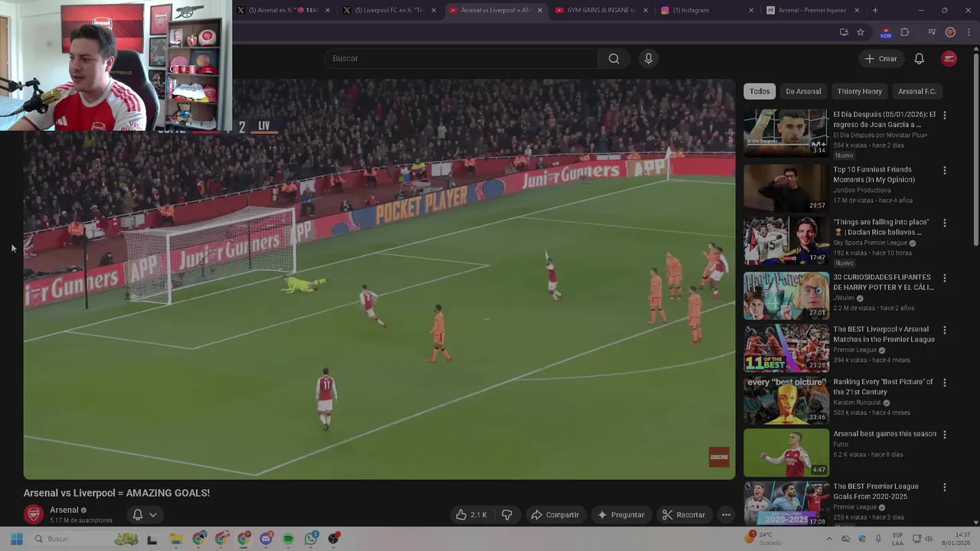This screenshot has width=980, height=551.
Task: Open options for Harry Potter curiosidades video
Action: pos(944,278)
